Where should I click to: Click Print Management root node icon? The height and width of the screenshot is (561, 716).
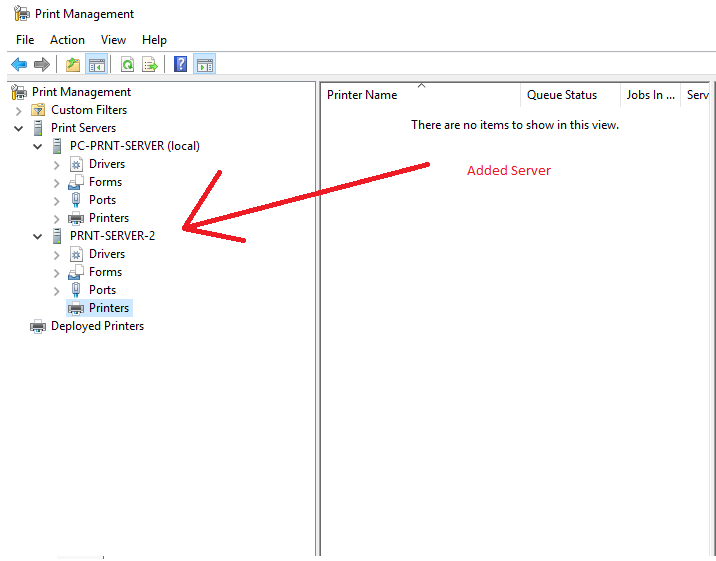(x=19, y=92)
